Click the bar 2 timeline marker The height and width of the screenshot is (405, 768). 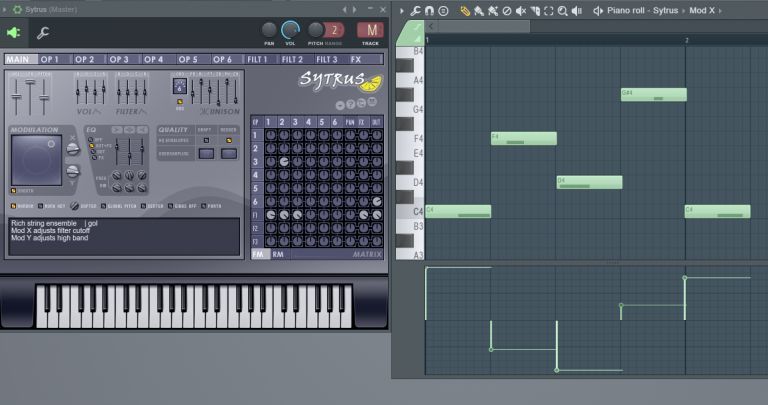point(687,41)
